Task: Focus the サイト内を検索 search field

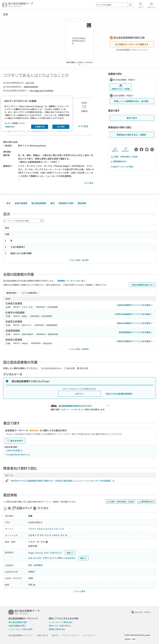Action: [112, 5]
